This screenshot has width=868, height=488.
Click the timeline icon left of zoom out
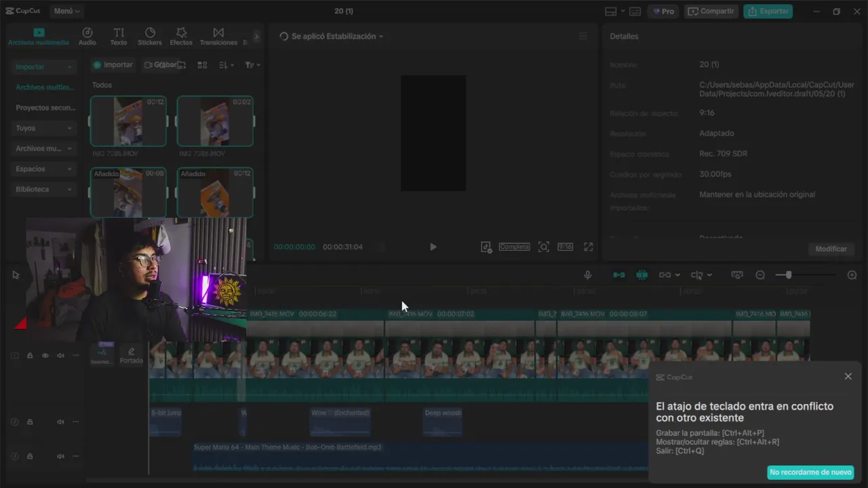pos(737,275)
